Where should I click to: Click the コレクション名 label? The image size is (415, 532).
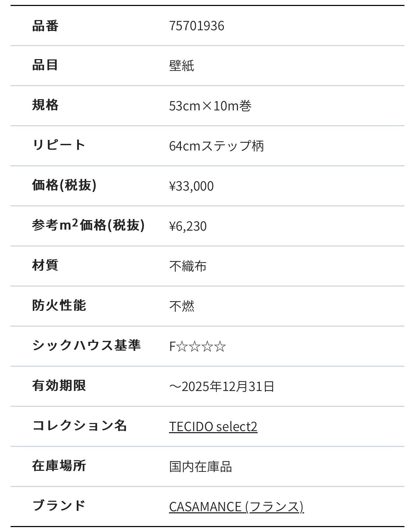pyautogui.click(x=79, y=425)
